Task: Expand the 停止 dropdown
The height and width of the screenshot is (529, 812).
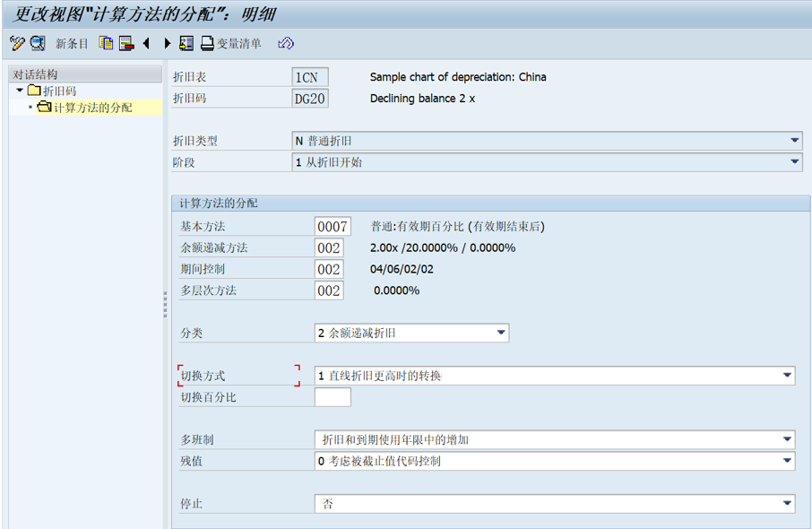Action: [788, 504]
